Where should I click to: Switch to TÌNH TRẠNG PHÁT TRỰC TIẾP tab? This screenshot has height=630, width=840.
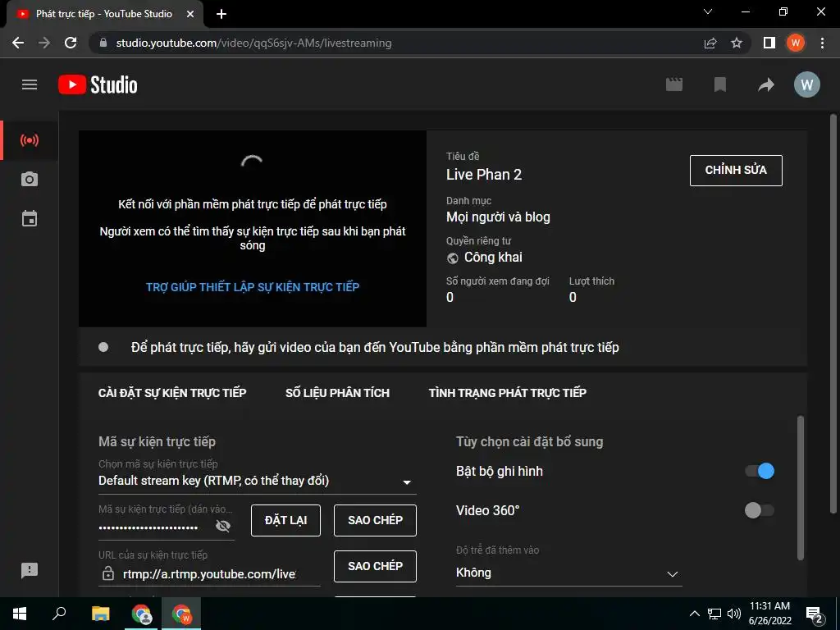point(507,393)
